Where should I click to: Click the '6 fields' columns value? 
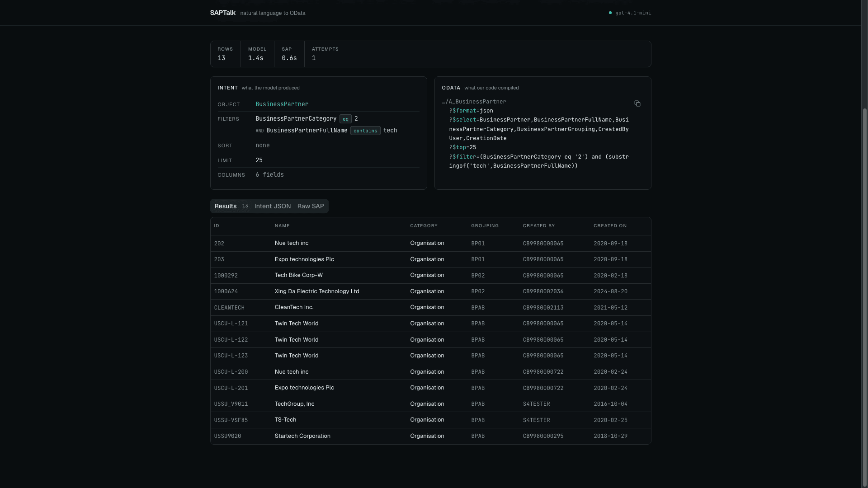pyautogui.click(x=269, y=175)
